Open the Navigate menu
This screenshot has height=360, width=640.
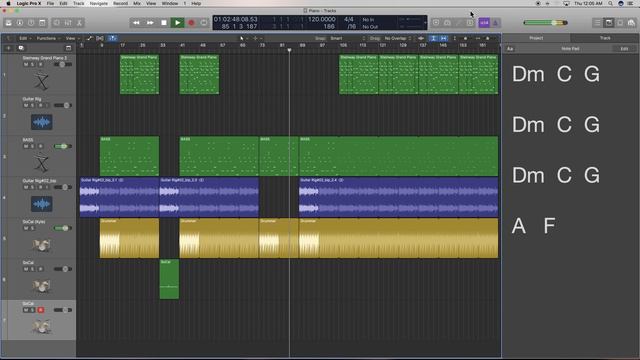(99, 3)
